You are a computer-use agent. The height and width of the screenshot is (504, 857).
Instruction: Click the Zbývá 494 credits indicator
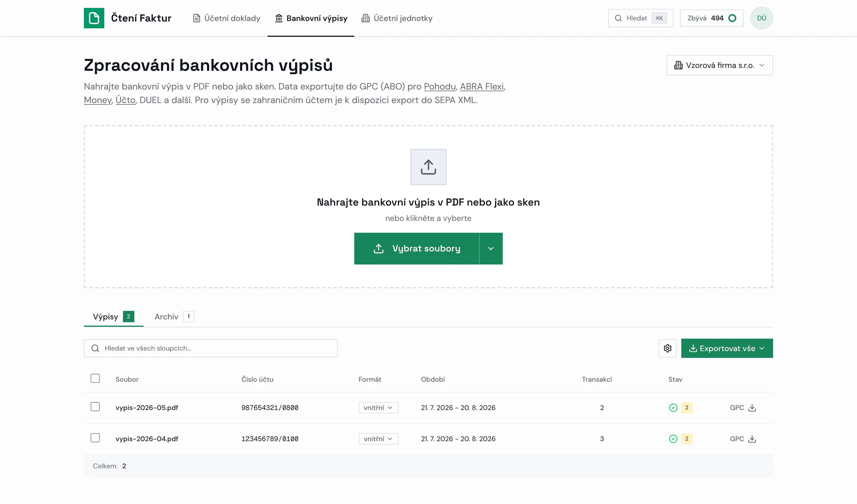711,18
